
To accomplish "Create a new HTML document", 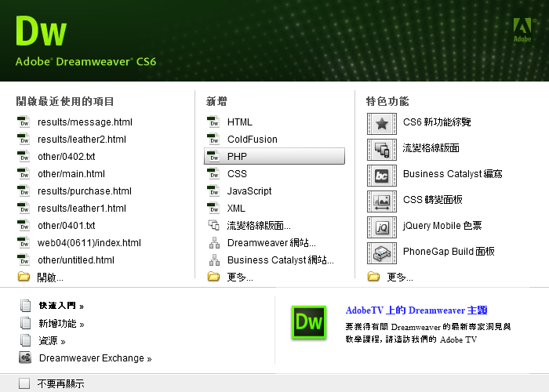I will click(239, 122).
